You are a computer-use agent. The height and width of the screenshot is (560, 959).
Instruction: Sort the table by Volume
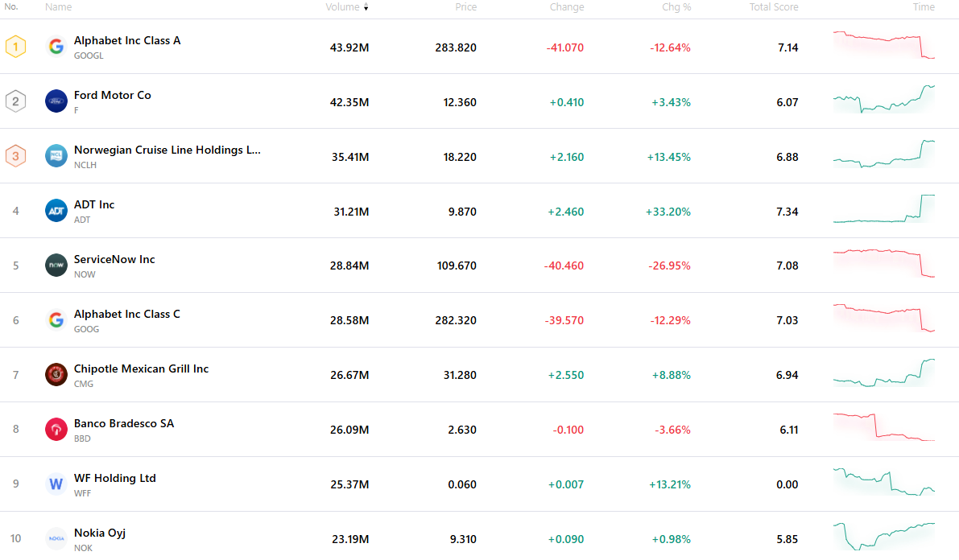pyautogui.click(x=347, y=6)
